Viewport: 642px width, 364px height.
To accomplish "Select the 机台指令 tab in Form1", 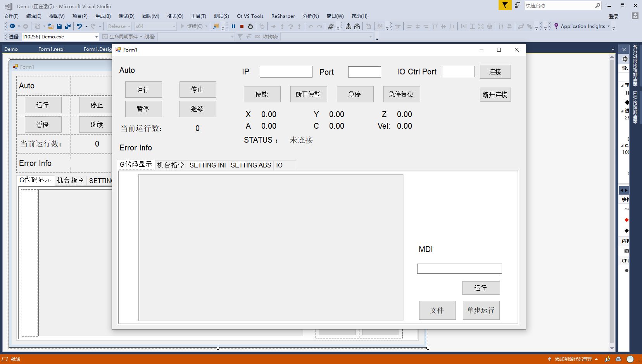I will coord(171,165).
